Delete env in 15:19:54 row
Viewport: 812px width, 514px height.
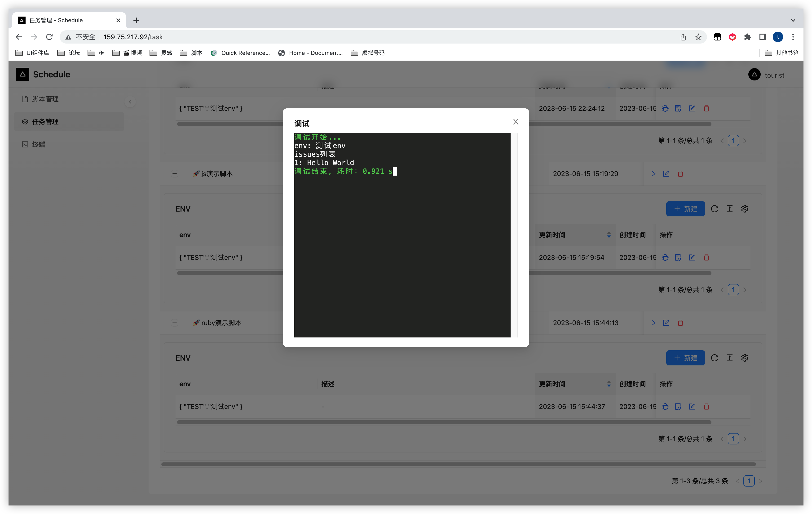(x=706, y=258)
